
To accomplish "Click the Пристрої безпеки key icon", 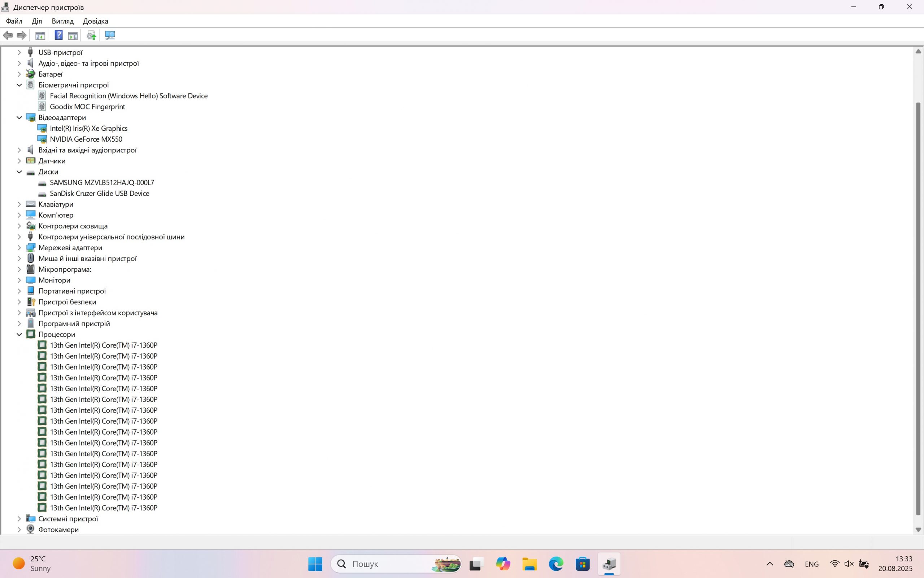I will (31, 302).
